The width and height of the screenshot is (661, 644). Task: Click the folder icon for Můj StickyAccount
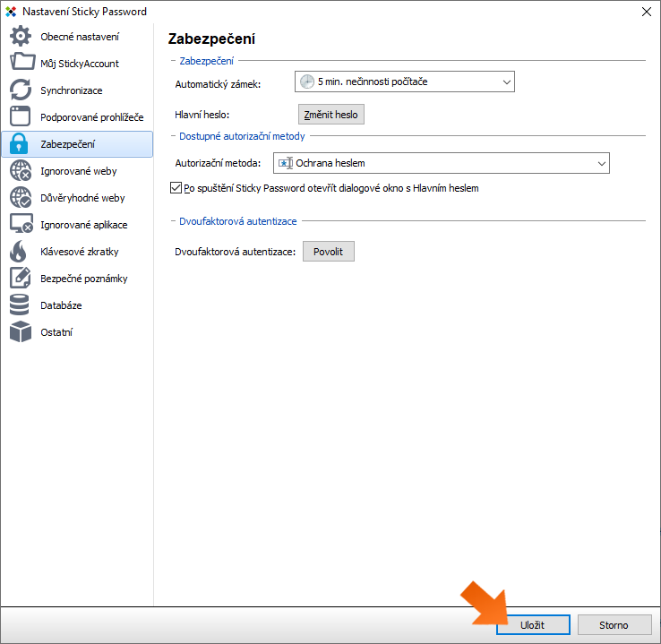(x=21, y=62)
